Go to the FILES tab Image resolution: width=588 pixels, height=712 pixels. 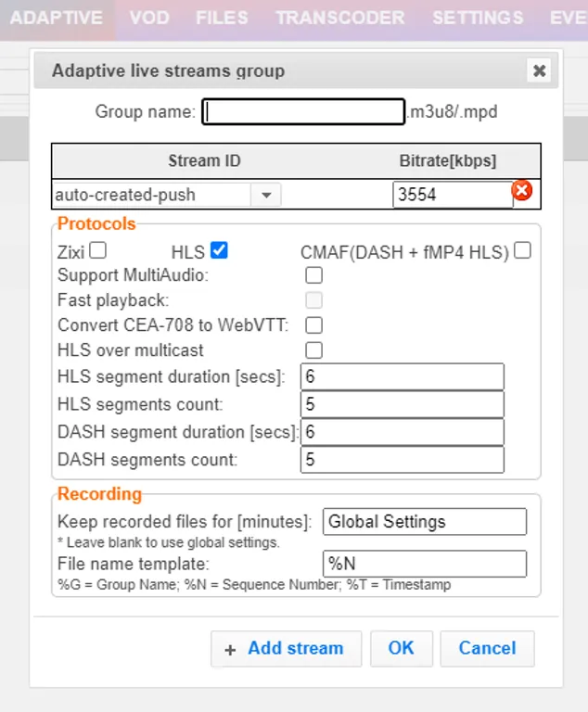(x=222, y=19)
